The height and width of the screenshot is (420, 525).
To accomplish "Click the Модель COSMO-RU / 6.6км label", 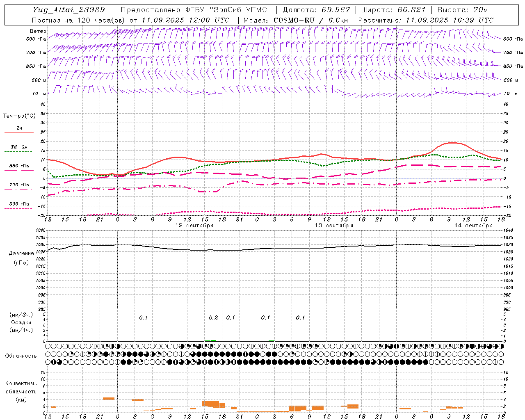I will pos(296,20).
